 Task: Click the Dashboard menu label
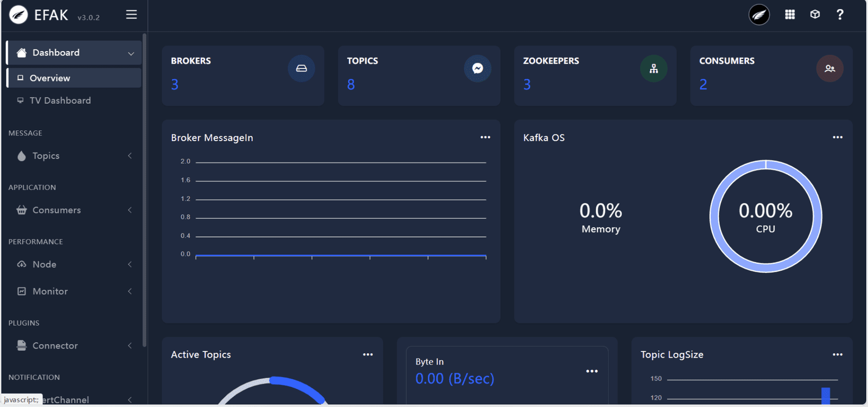56,53
